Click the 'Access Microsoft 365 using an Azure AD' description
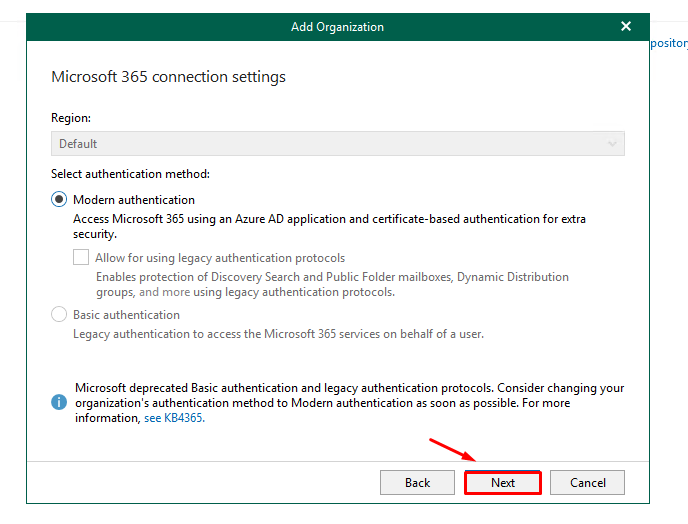The height and width of the screenshot is (524, 688). tap(329, 226)
